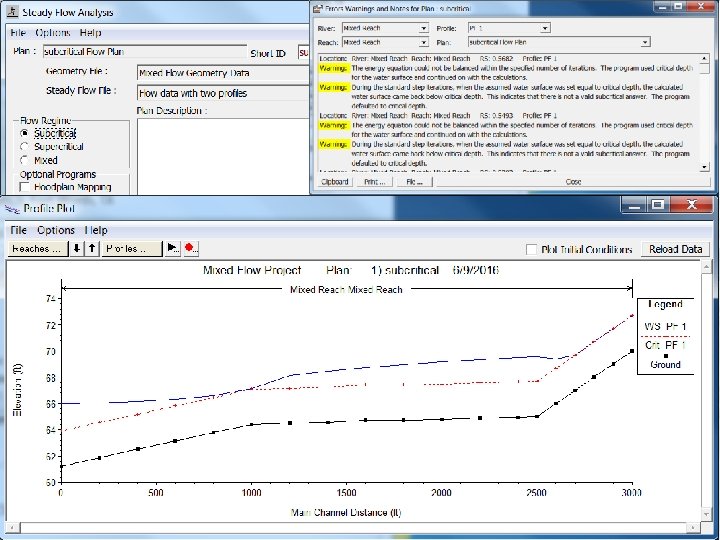
Task: Click the Profile Plot horizontal scroll left arrow
Action: [x=12, y=528]
